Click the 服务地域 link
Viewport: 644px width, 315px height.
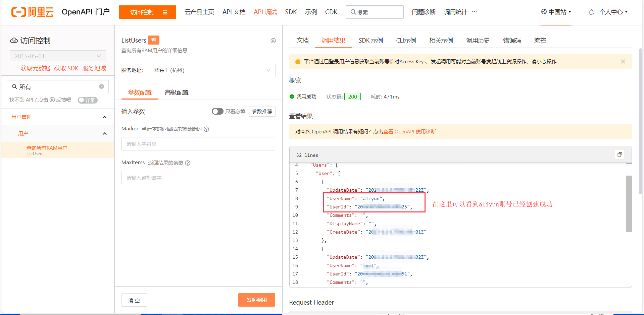point(94,68)
